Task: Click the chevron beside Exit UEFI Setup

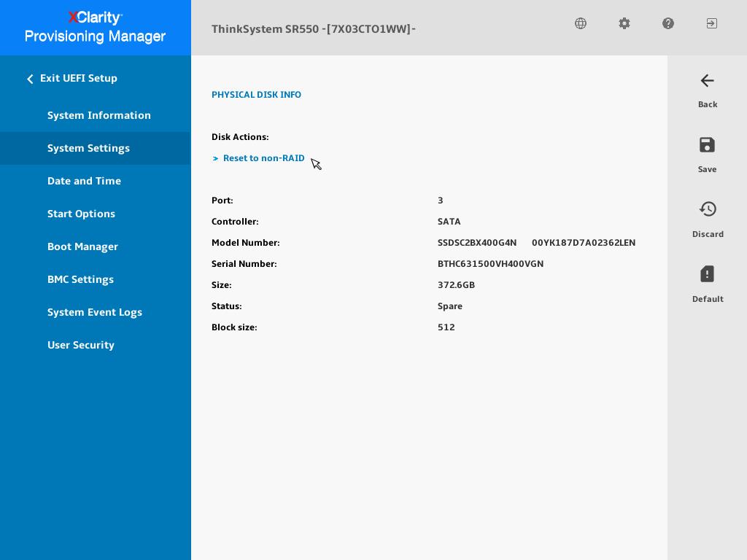Action: 30,78
